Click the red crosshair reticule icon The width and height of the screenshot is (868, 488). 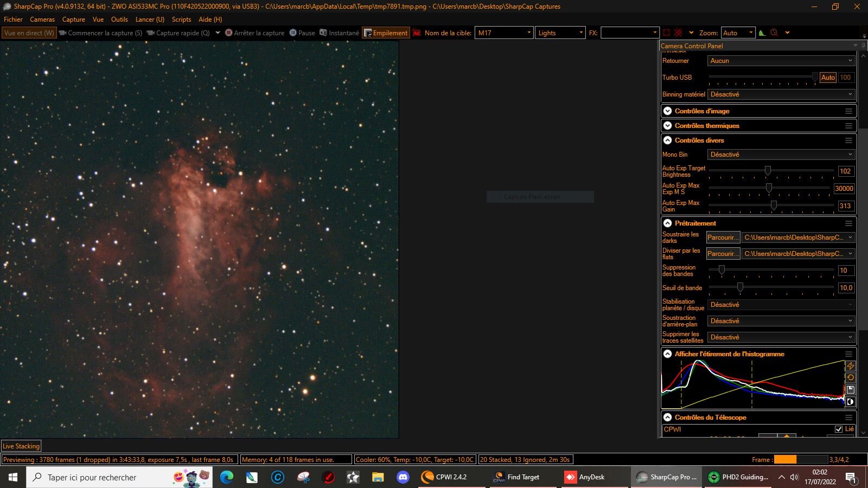tap(678, 33)
